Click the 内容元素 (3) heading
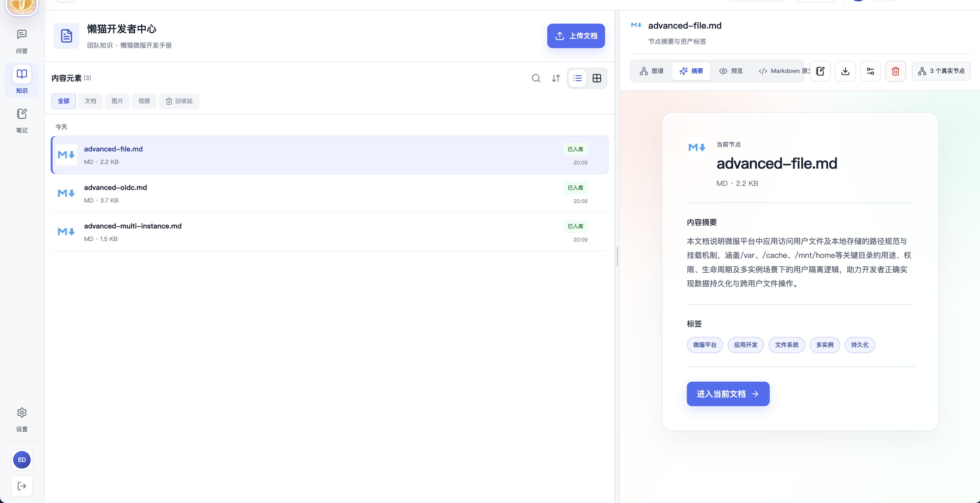This screenshot has height=503, width=980. coord(71,78)
